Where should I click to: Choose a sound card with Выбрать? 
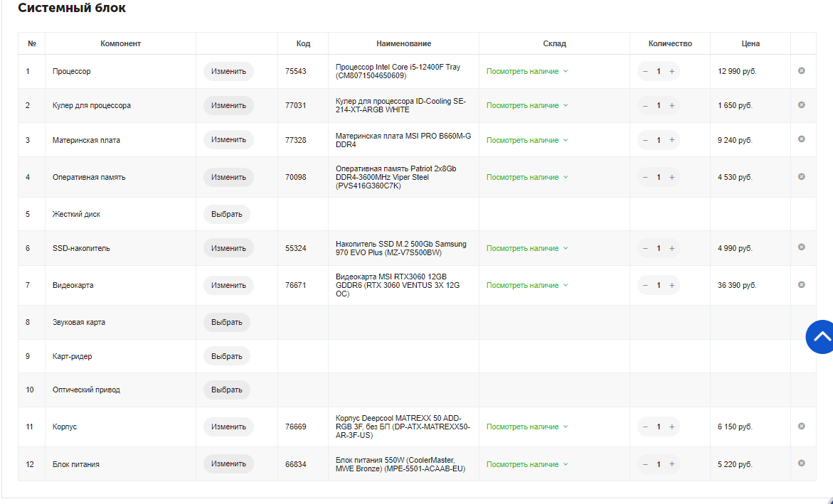(x=226, y=322)
